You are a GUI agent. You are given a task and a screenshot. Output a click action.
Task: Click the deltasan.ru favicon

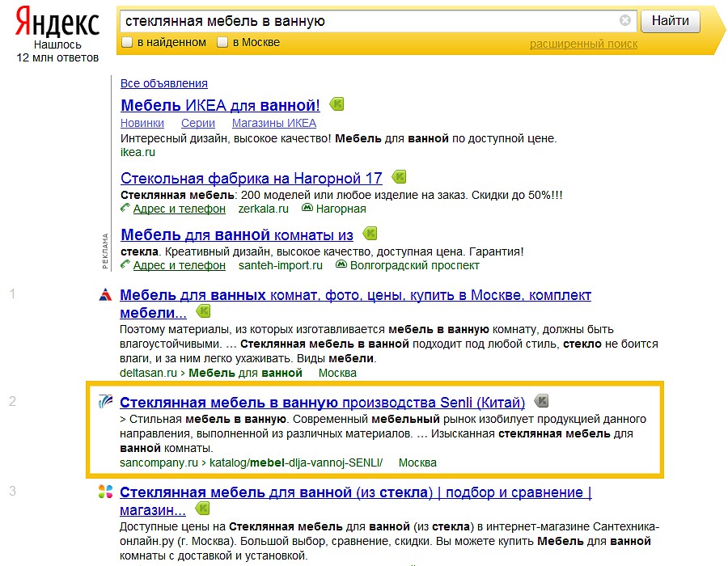click(x=105, y=294)
